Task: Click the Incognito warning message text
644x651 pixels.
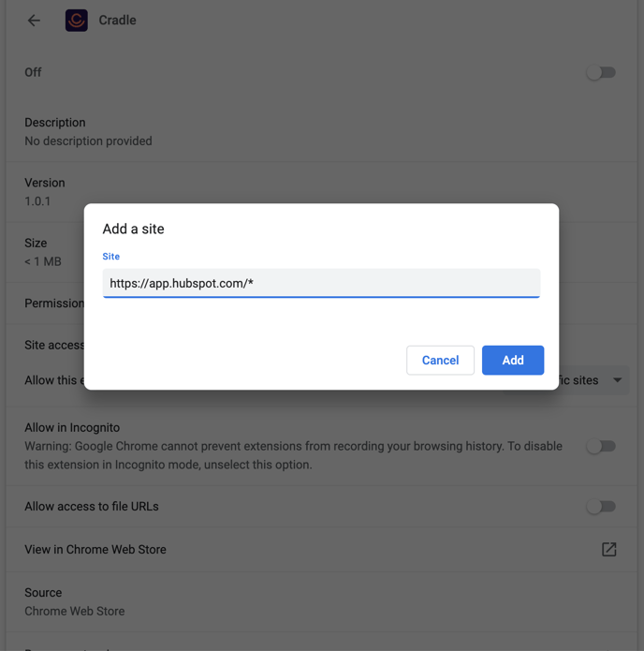Action: tap(293, 455)
